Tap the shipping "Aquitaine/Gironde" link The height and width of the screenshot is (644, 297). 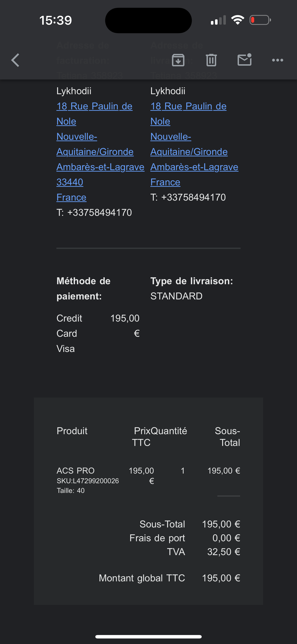pyautogui.click(x=189, y=152)
